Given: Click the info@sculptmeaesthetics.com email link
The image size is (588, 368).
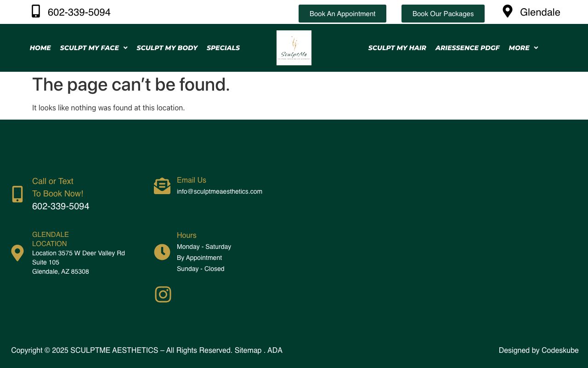Looking at the screenshot, I should [220, 191].
